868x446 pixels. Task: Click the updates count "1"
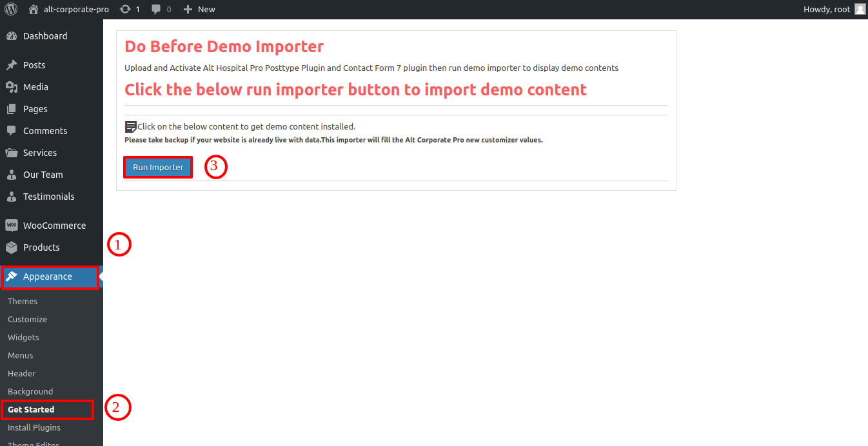(x=138, y=10)
